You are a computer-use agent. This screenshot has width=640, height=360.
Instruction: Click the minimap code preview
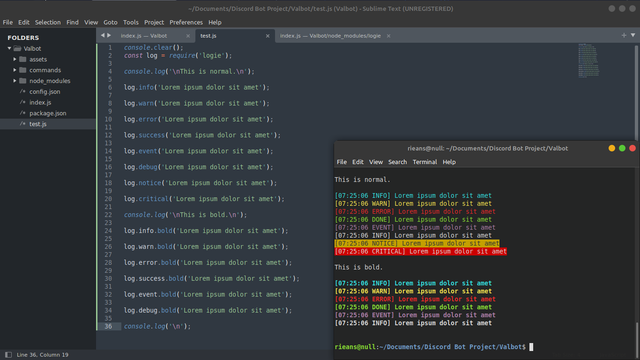[x=589, y=60]
